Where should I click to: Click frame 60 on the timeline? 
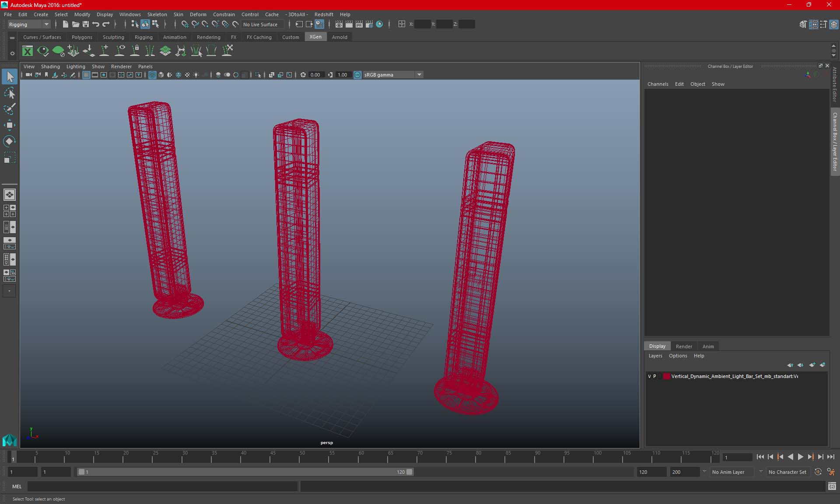coord(361,457)
